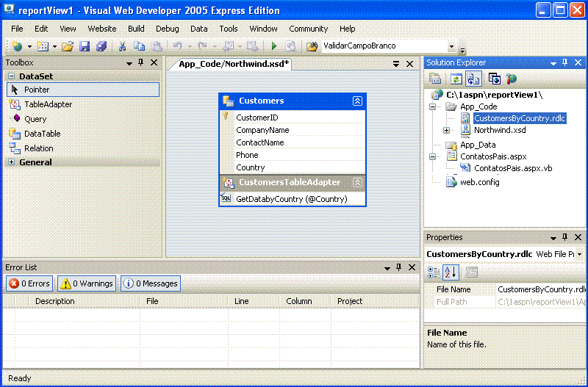Pin the Error List panel pushpin
The width and height of the screenshot is (588, 387).
click(x=399, y=267)
